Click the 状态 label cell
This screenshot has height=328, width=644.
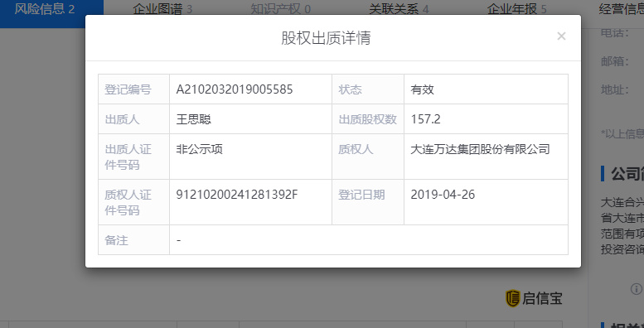(368, 89)
